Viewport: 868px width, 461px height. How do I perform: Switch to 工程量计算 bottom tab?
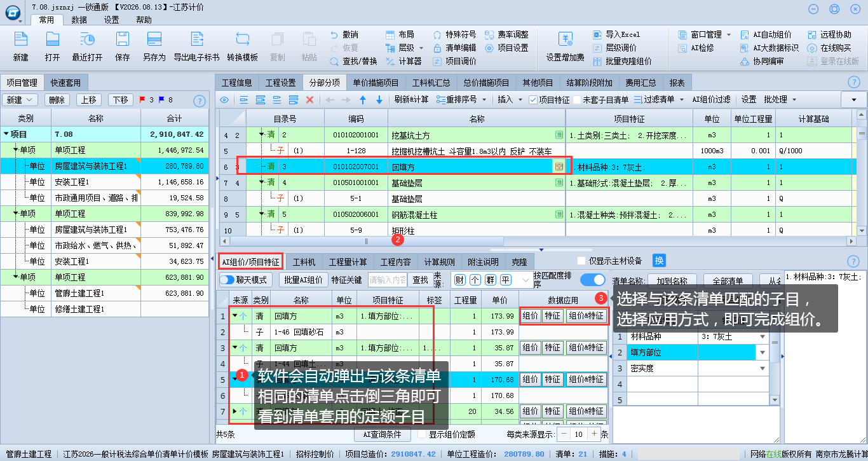coord(348,261)
